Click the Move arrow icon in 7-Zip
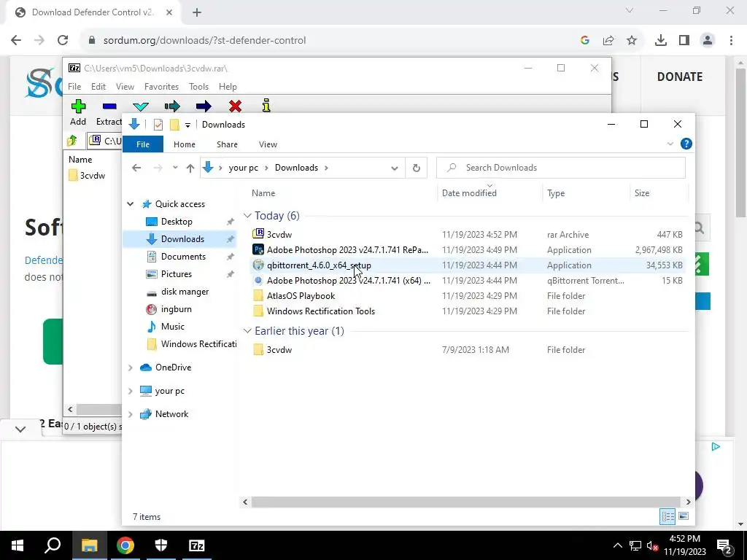747x560 pixels. [x=204, y=106]
